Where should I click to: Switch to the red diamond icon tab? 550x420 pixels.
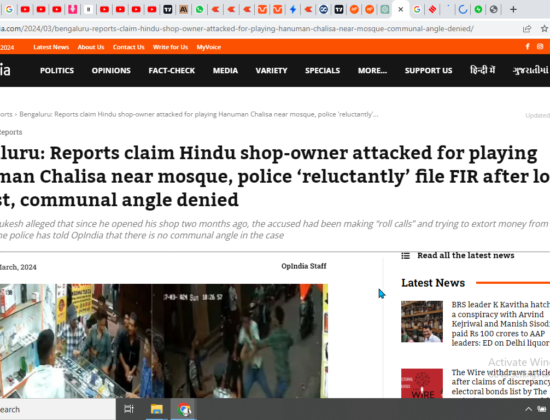[432, 9]
